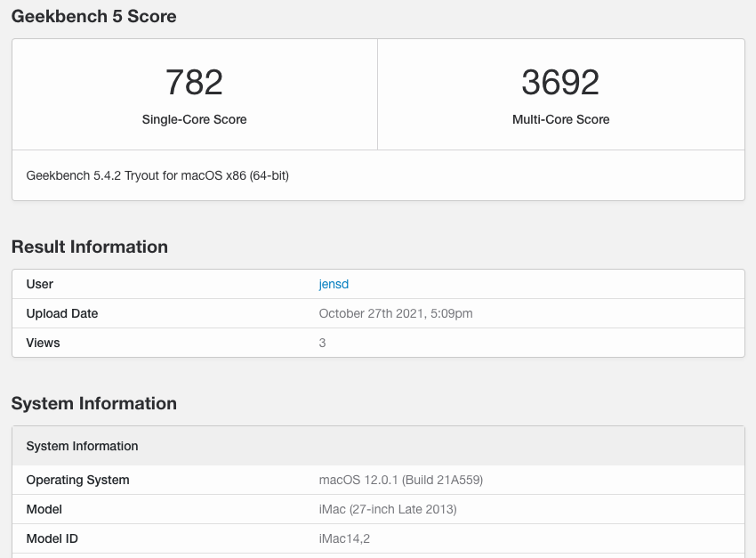The image size is (756, 558).
Task: Click the iMac (27-inch Late 2013) value
Action: click(x=388, y=510)
